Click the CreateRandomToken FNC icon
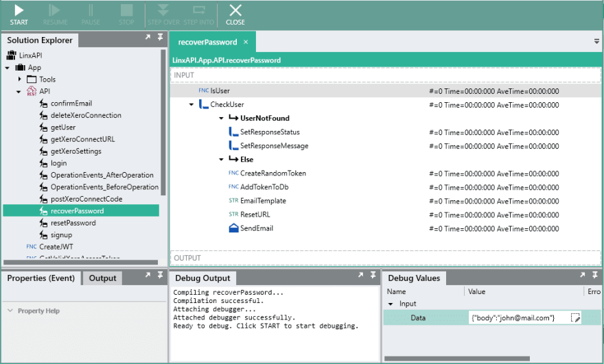This screenshot has height=364, width=604. [233, 173]
